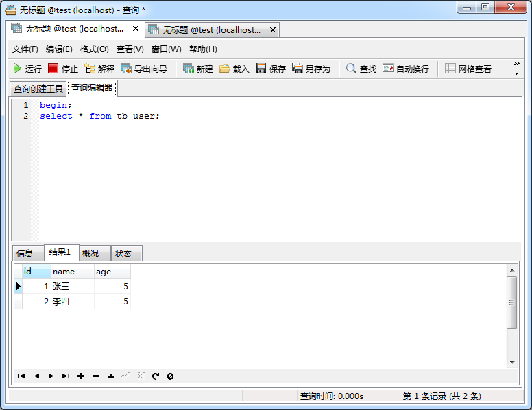
Task: Switch to 网格查看 grid view
Action: 468,69
